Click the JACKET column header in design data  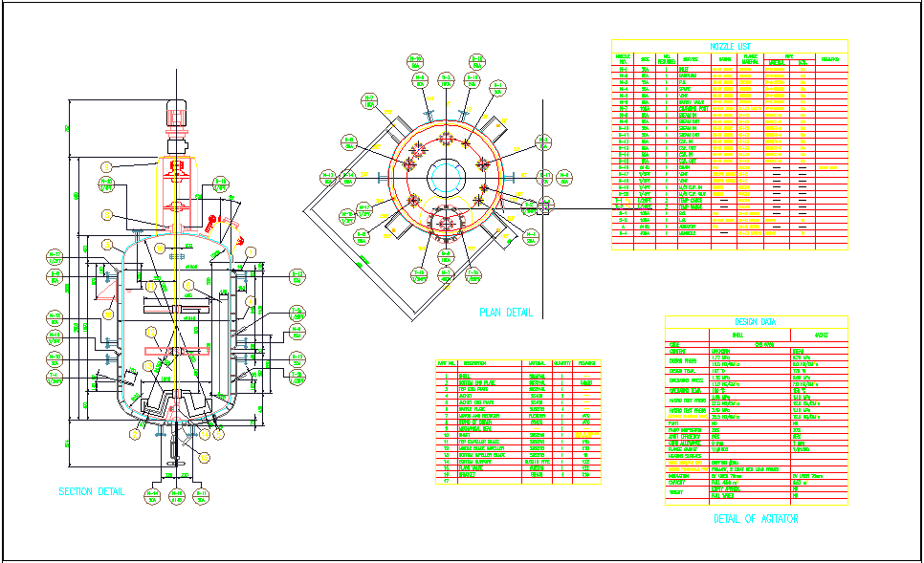pyautogui.click(x=820, y=335)
